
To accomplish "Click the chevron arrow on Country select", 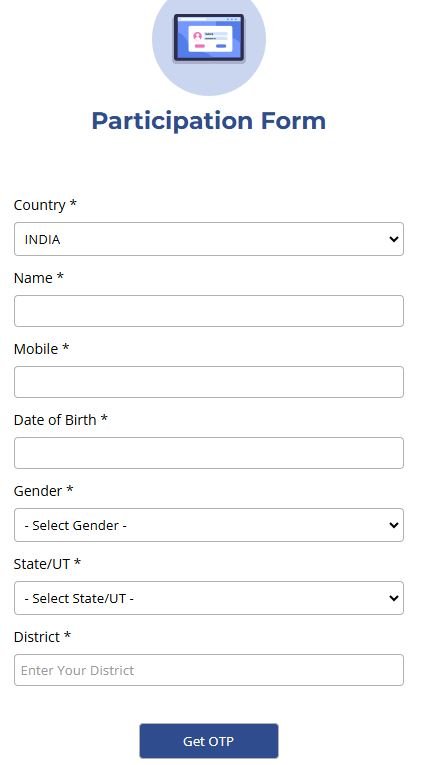I will pyautogui.click(x=393, y=239).
